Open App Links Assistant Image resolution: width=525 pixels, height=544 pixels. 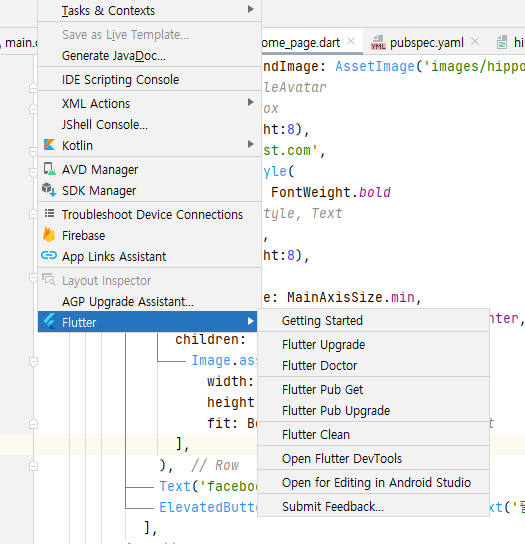tap(150, 256)
